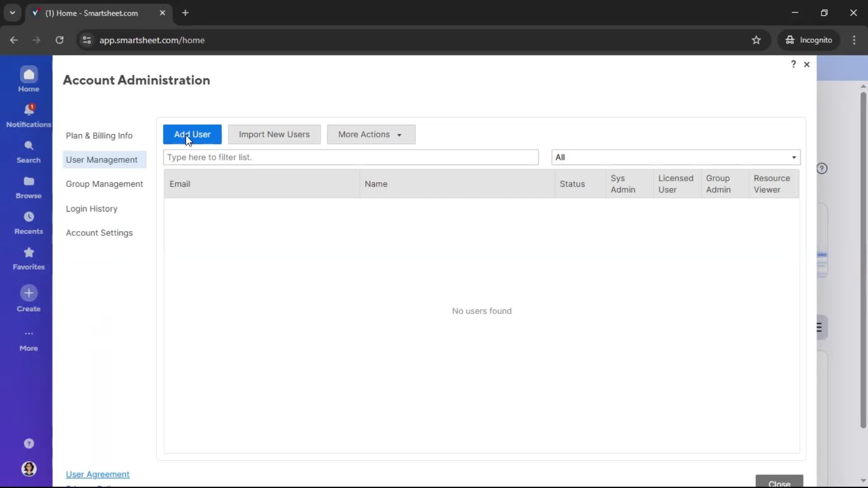Open the All user filter dropdown
The height and width of the screenshot is (488, 868).
tap(675, 157)
